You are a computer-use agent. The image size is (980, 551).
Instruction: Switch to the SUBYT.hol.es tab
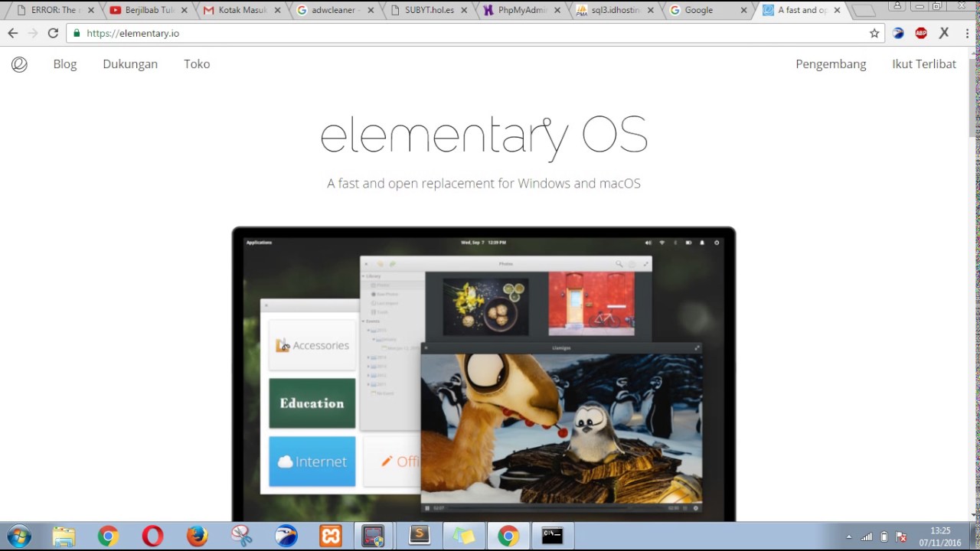(428, 11)
